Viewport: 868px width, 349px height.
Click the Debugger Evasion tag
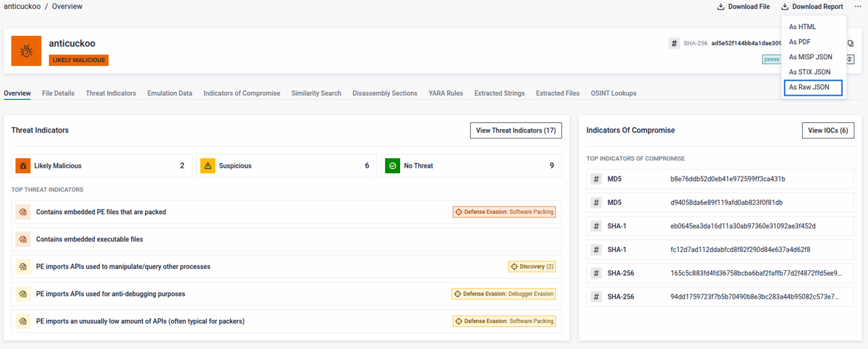503,294
